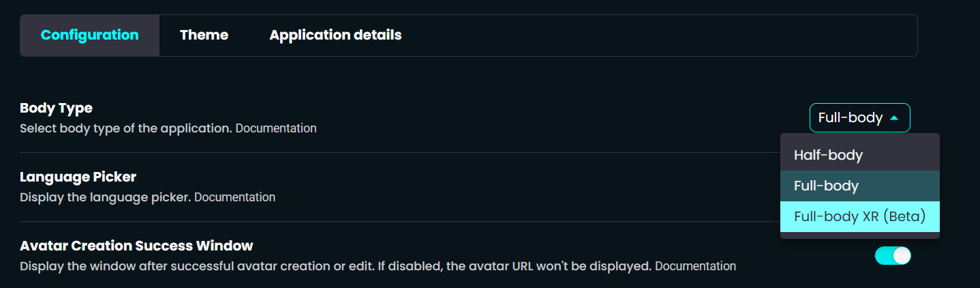Pick Full-body XR (Beta) option
This screenshot has width=980, height=288.
click(x=859, y=217)
